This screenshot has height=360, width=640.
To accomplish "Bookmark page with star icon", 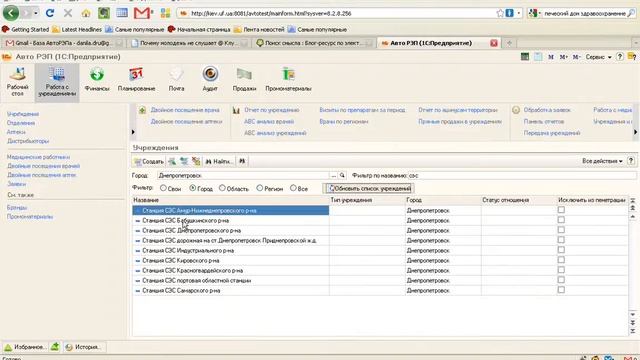I will (500, 13).
